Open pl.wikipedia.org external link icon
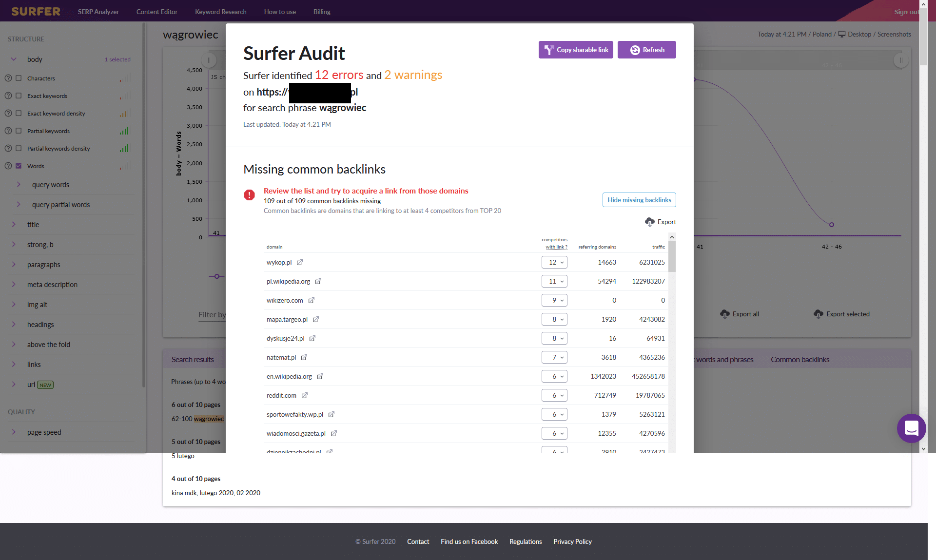Viewport: 936px width, 560px height. coord(318,281)
